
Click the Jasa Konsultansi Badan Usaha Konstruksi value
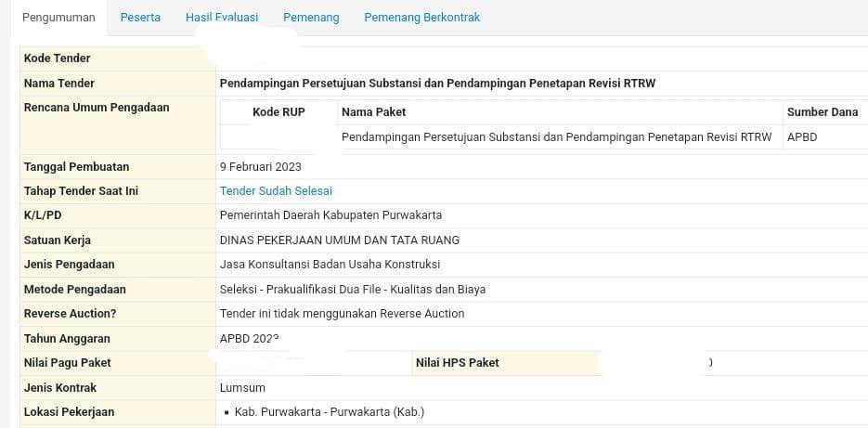coord(330,265)
